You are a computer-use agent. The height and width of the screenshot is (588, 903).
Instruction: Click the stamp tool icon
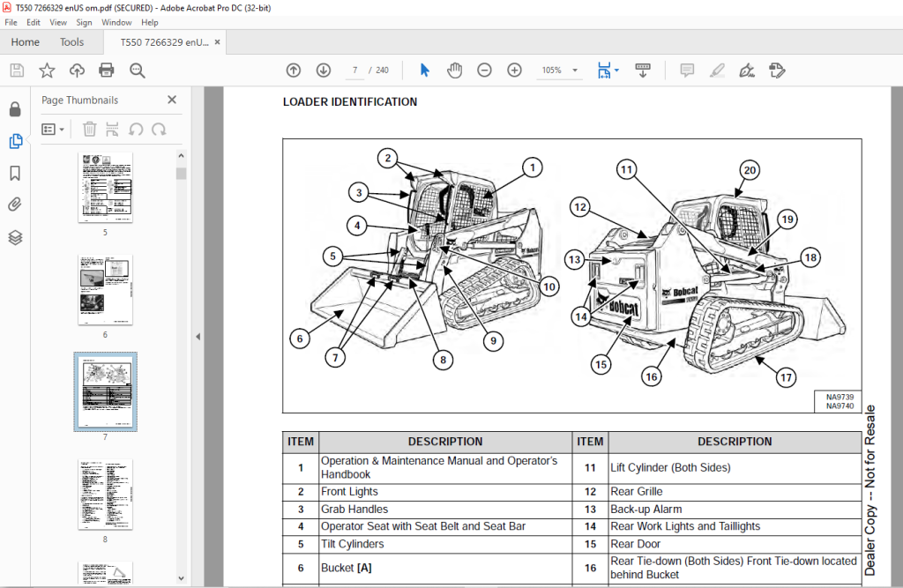(x=777, y=71)
